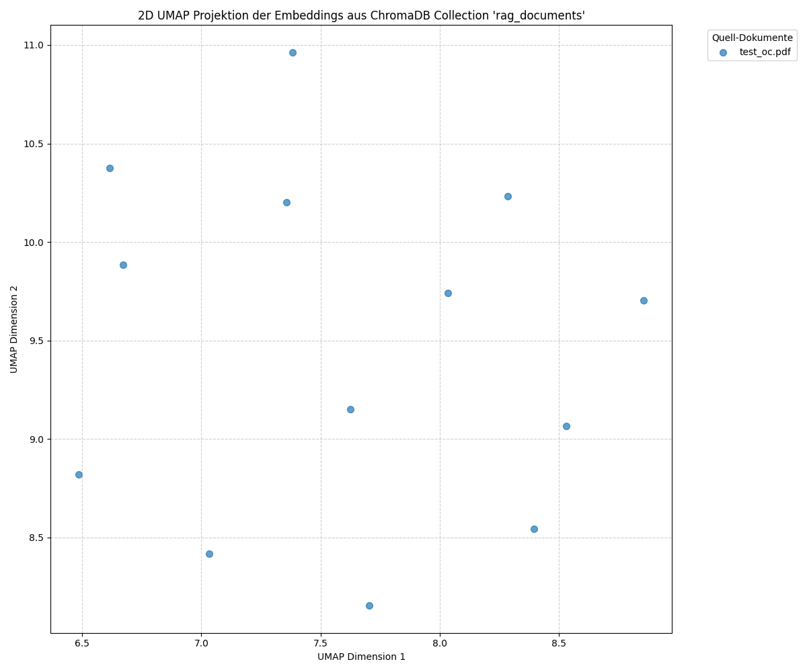
Task: Select the rightmost data point
Action: click(x=644, y=300)
